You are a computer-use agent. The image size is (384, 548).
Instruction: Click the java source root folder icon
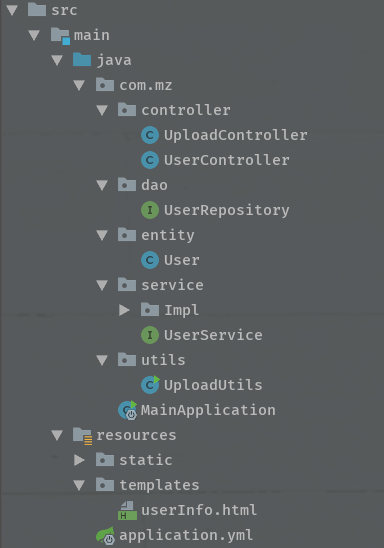pyautogui.click(x=82, y=60)
